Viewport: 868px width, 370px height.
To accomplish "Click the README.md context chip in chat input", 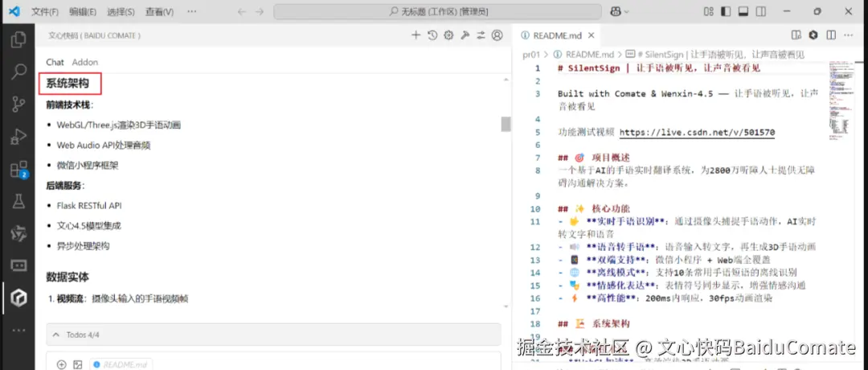I will click(121, 364).
